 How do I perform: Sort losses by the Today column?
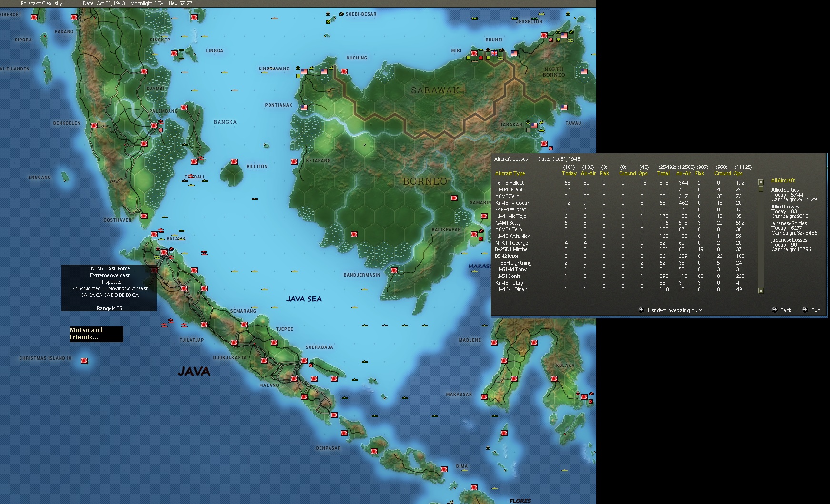[x=569, y=173]
